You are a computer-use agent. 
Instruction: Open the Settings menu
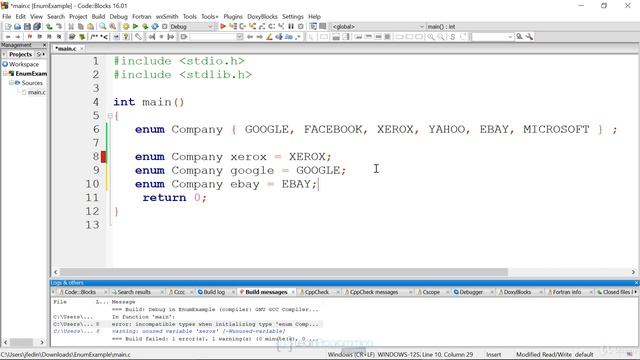point(293,16)
